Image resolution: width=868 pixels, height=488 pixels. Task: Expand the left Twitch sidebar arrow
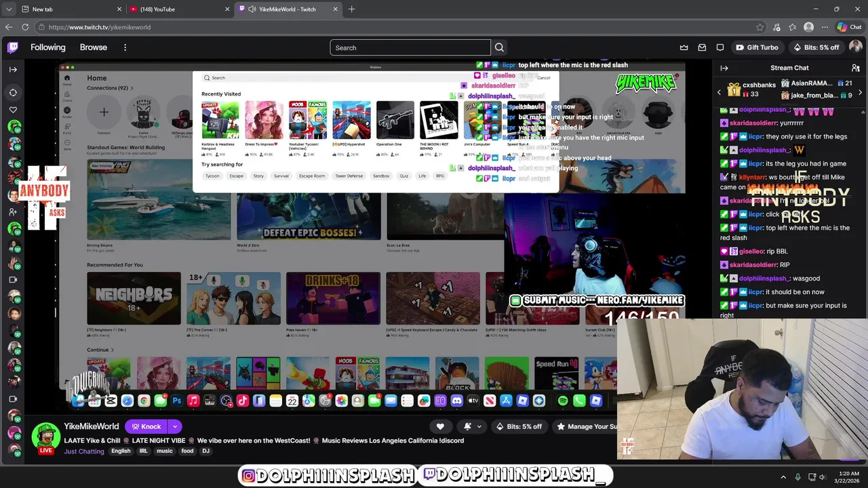click(13, 69)
